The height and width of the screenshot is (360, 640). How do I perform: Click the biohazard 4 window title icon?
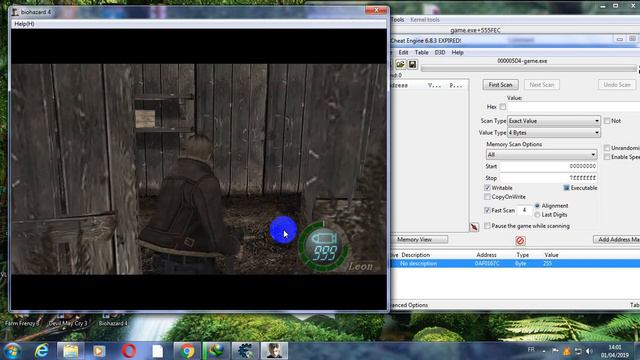(15, 12)
